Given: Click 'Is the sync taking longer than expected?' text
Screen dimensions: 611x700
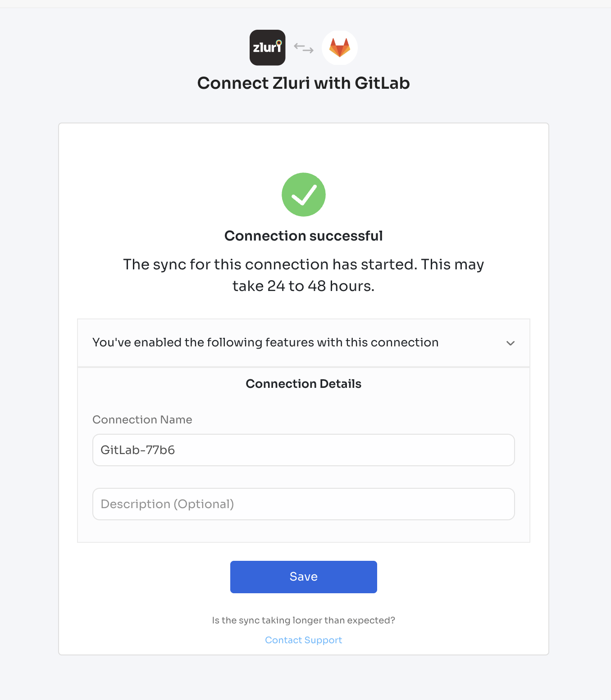Looking at the screenshot, I should [x=304, y=620].
